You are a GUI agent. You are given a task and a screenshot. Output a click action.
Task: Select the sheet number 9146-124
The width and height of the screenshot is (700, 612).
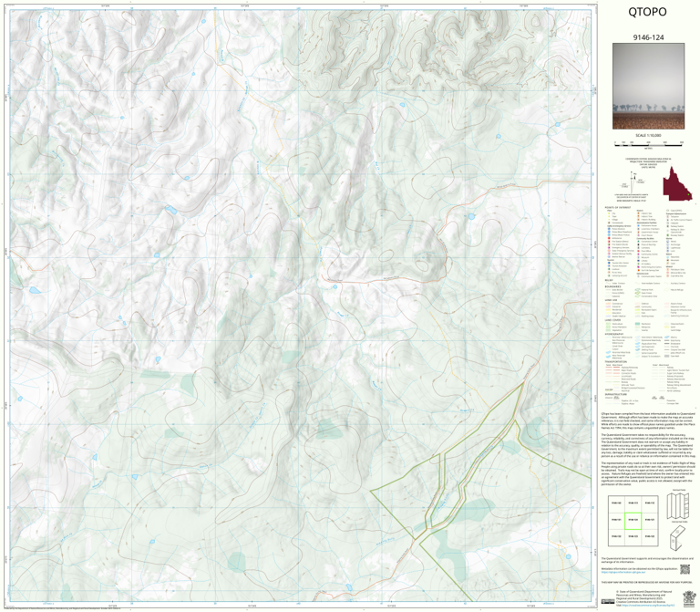pos(648,37)
